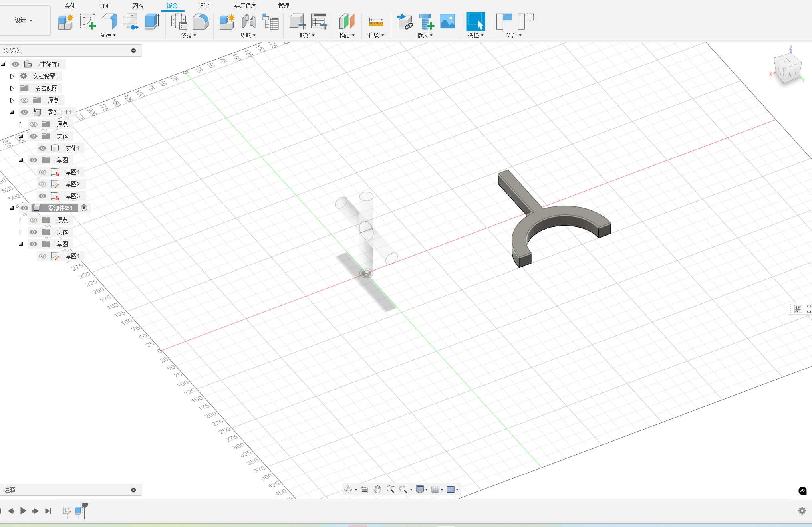This screenshot has height=527, width=812.
Task: Click the Zoom Window icon
Action: 403,489
